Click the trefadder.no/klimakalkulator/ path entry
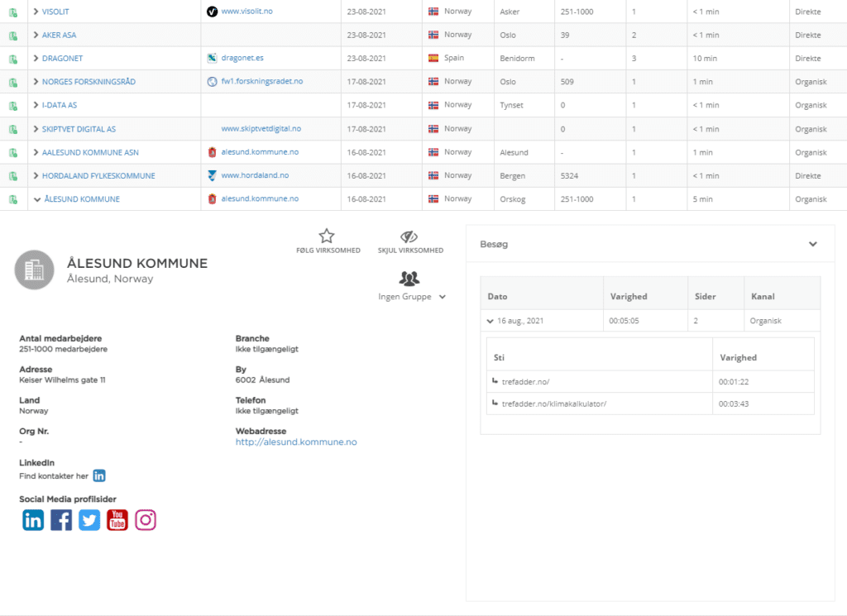Screen dimensions: 847x616 click(x=554, y=404)
